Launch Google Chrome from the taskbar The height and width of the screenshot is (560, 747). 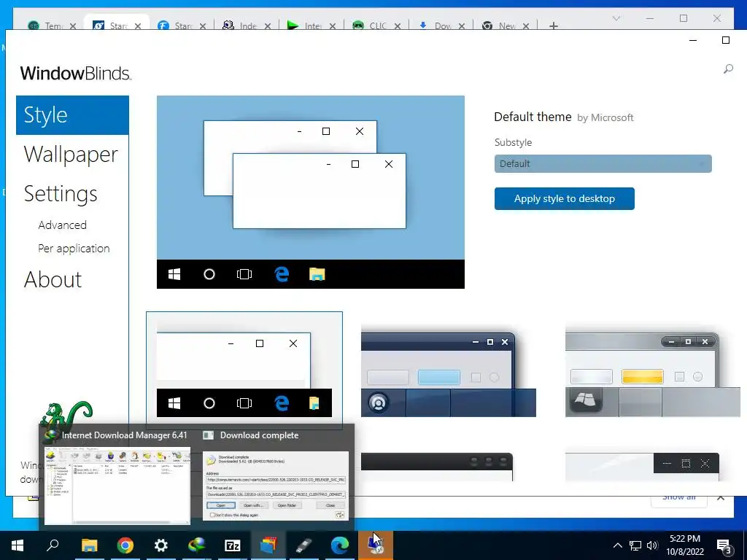pyautogui.click(x=125, y=545)
